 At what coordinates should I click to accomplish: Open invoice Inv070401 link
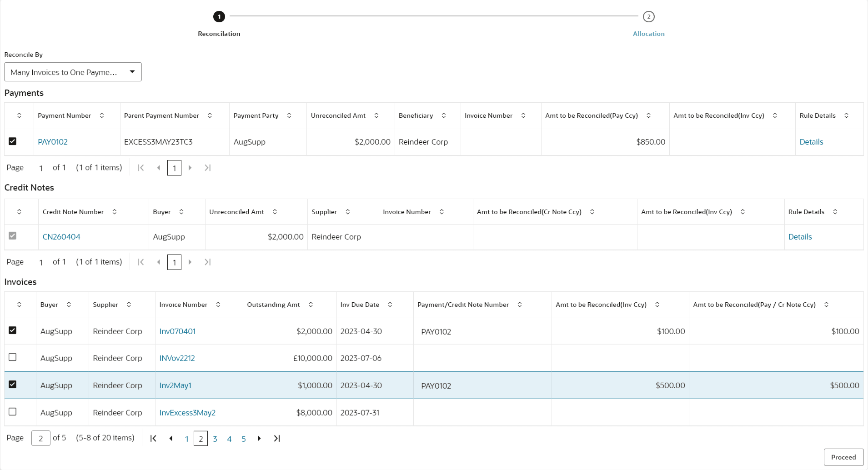click(x=177, y=331)
